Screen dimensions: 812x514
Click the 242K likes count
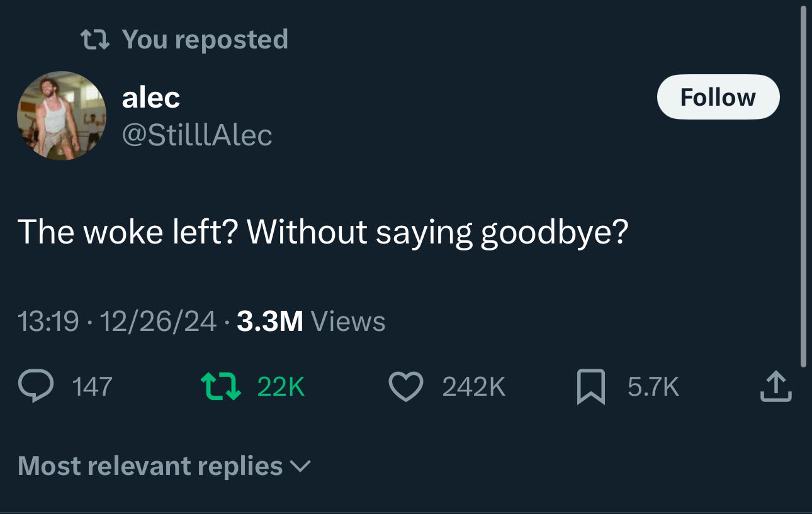click(474, 386)
